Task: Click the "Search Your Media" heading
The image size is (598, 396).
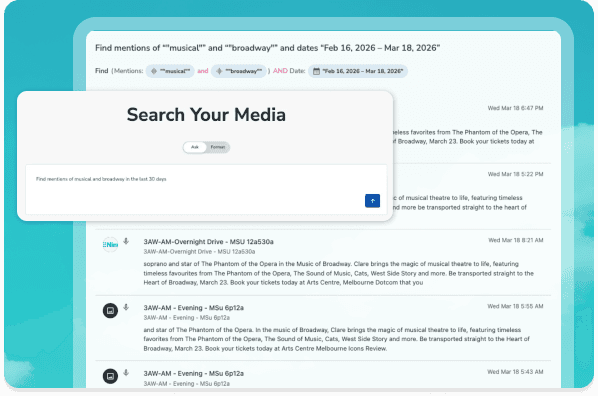Action: point(206,115)
